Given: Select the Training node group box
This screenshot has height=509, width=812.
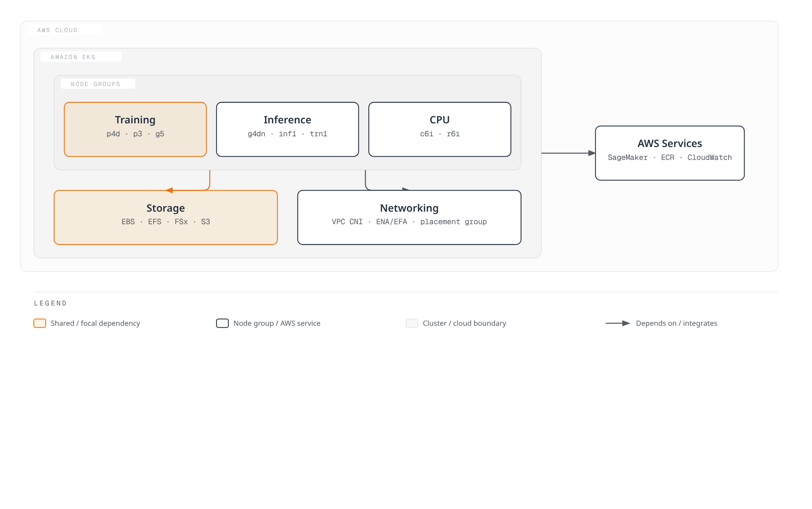Looking at the screenshot, I should pyautogui.click(x=135, y=129).
